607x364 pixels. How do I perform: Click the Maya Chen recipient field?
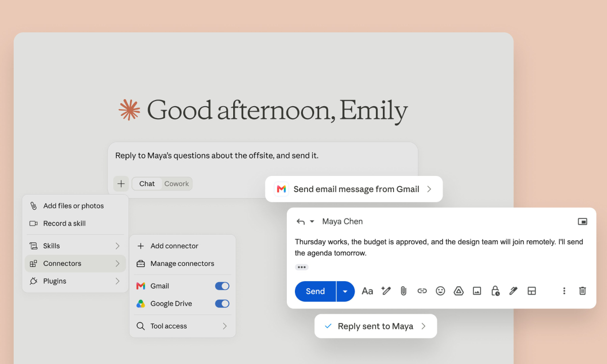[342, 221]
